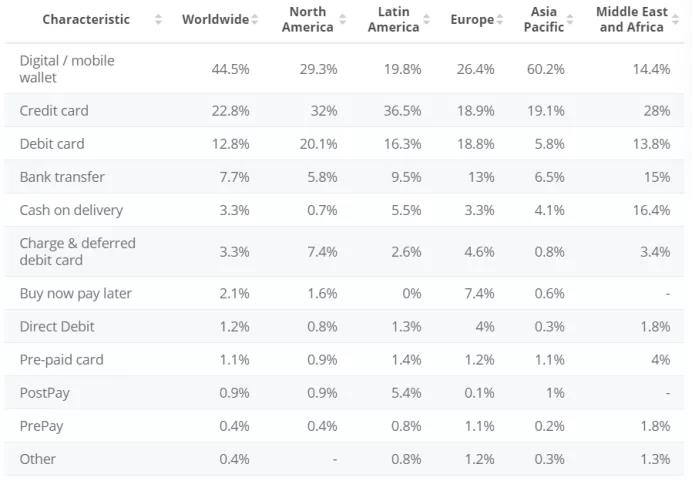Select the Digital / mobile wallet row label
The image size is (692, 481).
pos(67,69)
